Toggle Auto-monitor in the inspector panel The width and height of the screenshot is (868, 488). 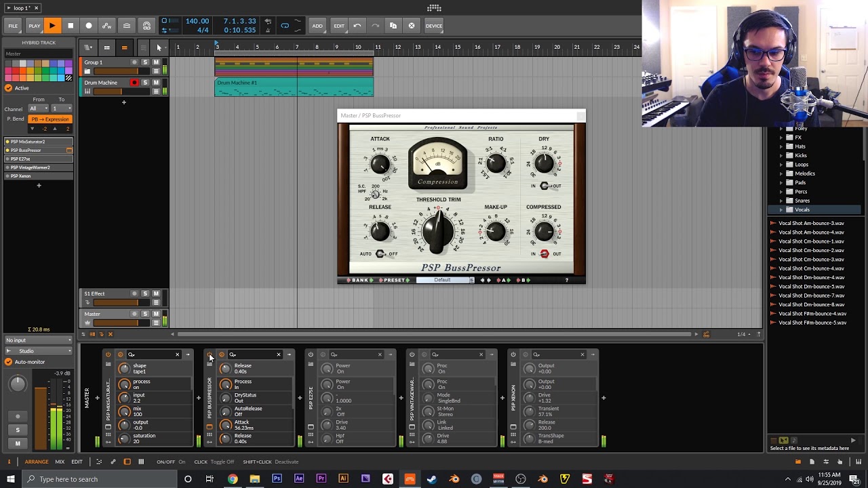pyautogui.click(x=9, y=362)
